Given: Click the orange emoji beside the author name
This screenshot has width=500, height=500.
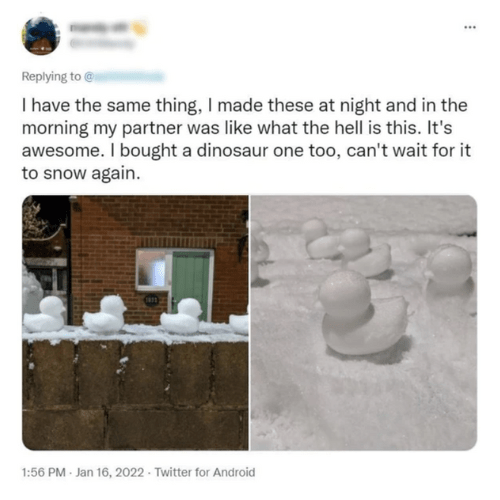Looking at the screenshot, I should click(140, 29).
